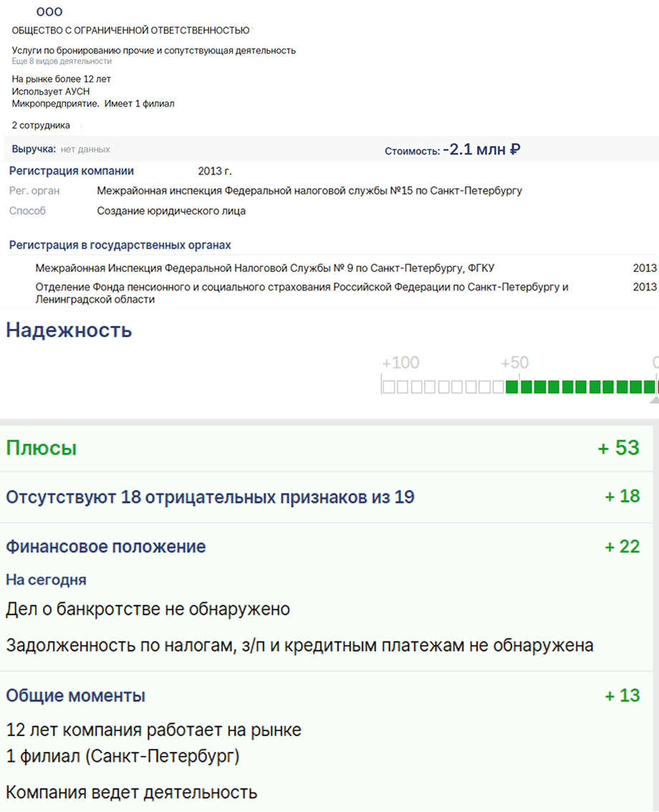Click "нет данных" next to Выручка

85,149
